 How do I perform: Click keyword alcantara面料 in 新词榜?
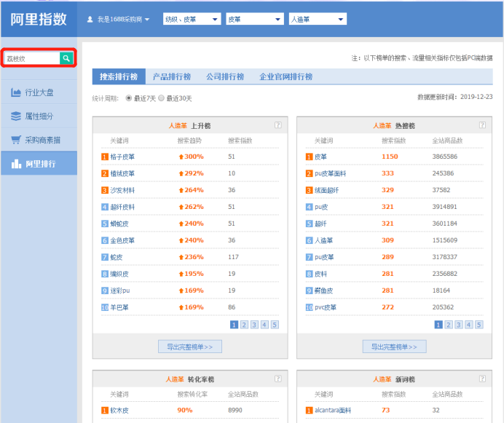(333, 410)
